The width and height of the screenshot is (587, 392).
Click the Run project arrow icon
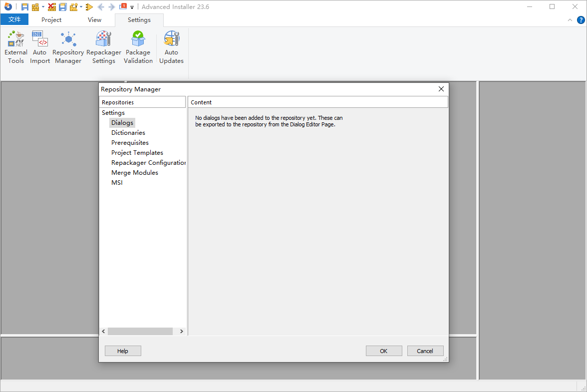pyautogui.click(x=89, y=7)
